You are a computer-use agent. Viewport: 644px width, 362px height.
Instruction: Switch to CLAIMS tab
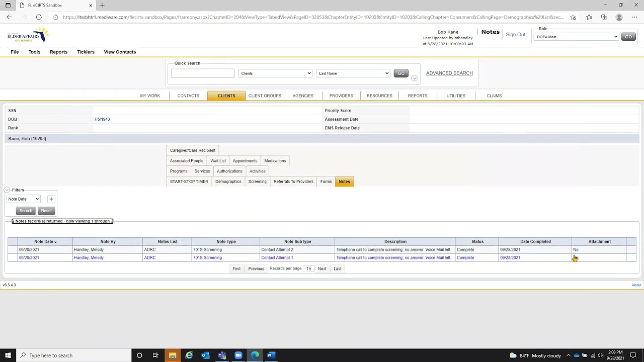[x=494, y=96]
